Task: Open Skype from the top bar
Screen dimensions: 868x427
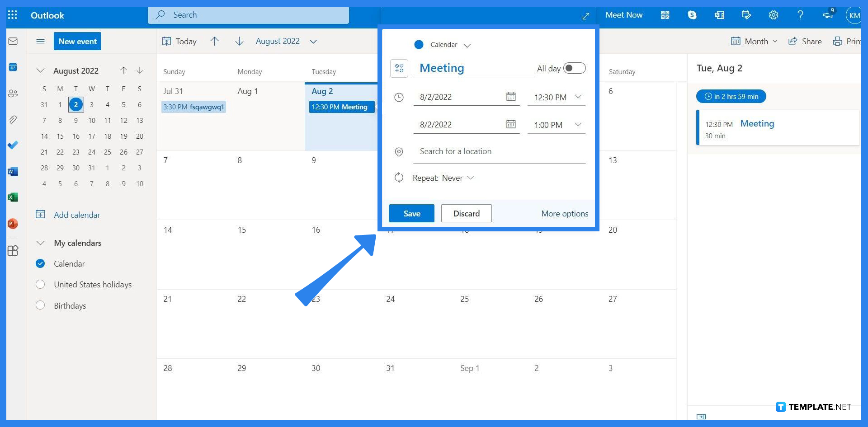Action: coord(692,15)
